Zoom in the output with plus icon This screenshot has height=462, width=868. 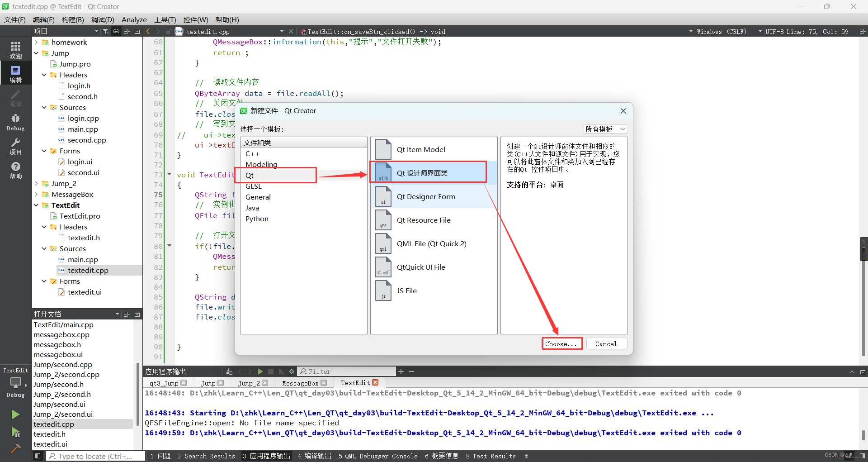coord(401,372)
